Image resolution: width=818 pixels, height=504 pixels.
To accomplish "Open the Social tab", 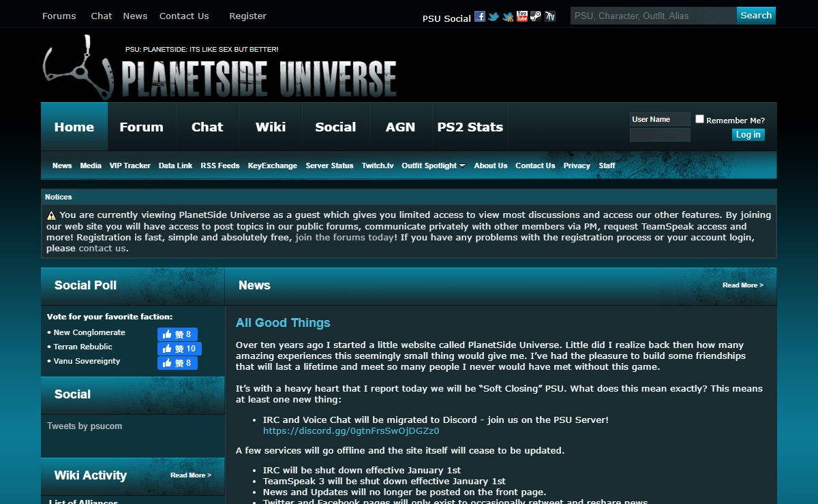I will pos(335,127).
